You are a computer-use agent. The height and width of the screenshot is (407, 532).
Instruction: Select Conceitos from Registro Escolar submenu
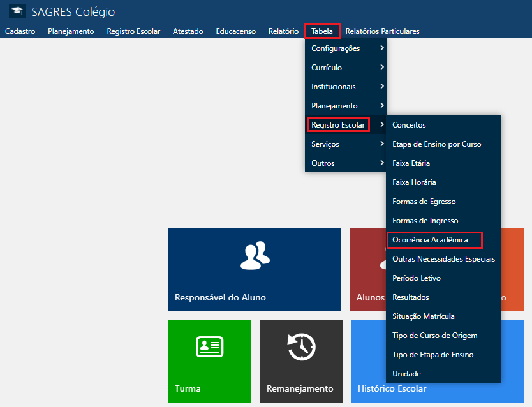click(409, 125)
